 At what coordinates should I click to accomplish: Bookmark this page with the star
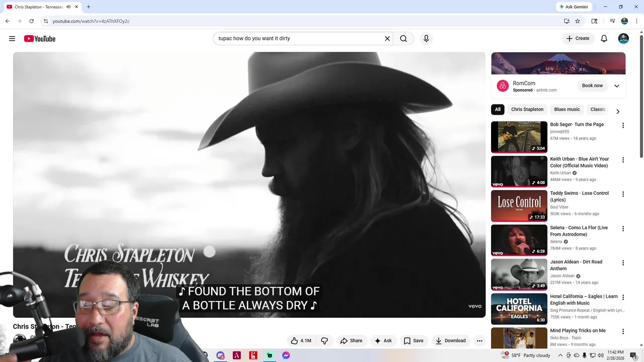578,21
